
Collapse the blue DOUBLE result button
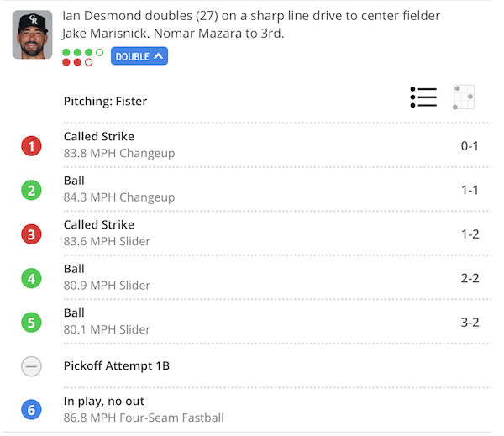139,56
